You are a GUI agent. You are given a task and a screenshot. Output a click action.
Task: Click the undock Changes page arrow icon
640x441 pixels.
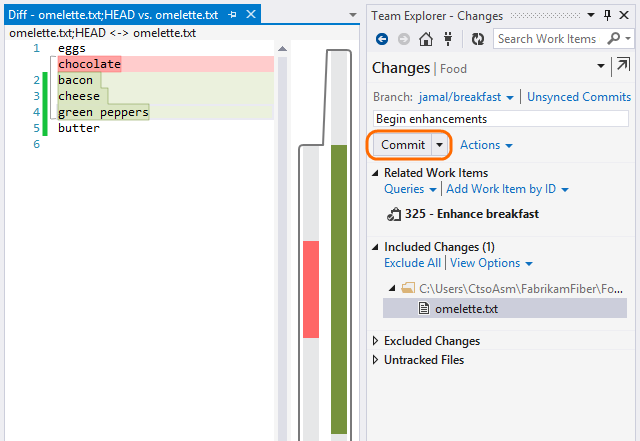click(x=623, y=65)
